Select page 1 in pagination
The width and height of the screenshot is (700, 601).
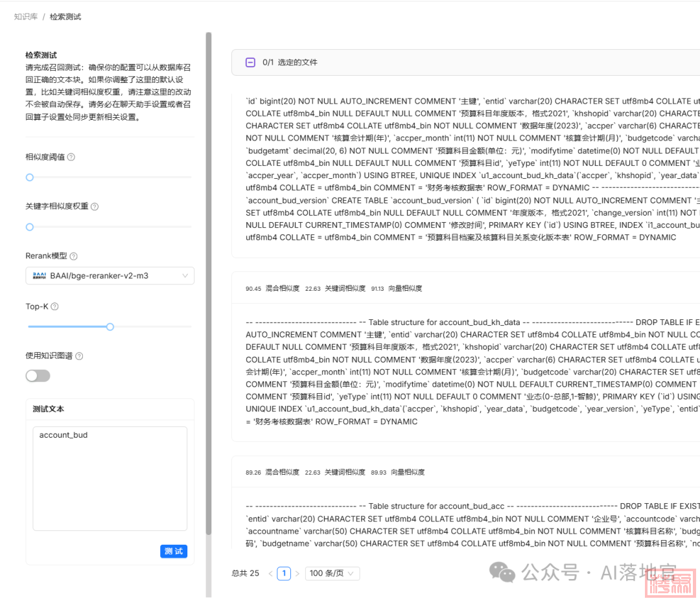pos(284,573)
